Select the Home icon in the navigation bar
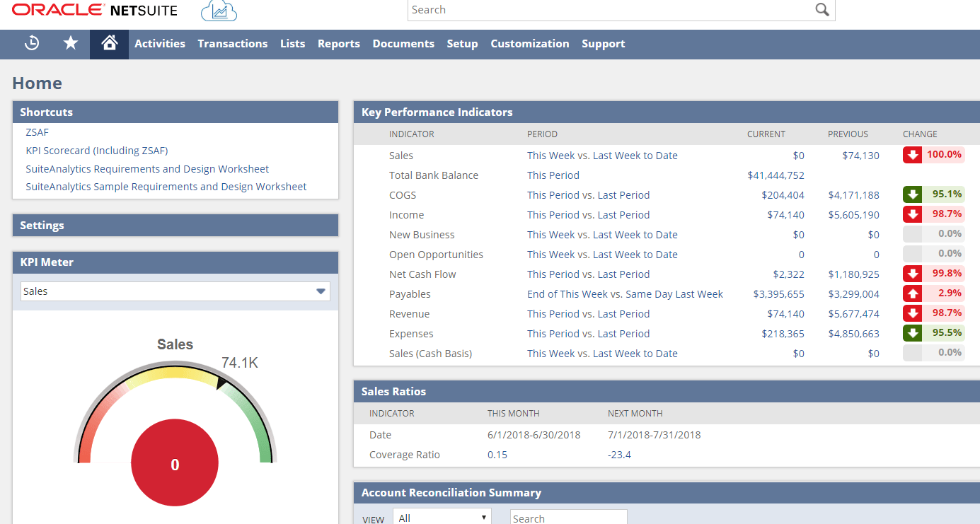The width and height of the screenshot is (980, 524). pos(108,44)
